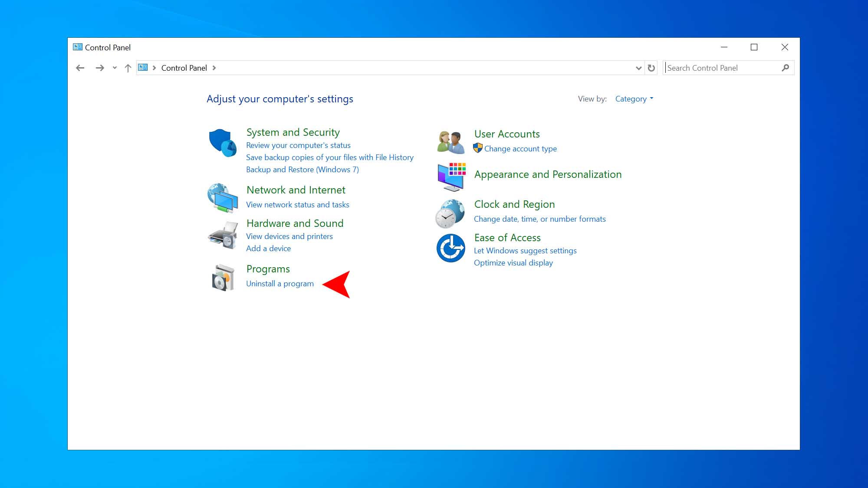Click Uninstall a program
This screenshot has height=488, width=868.
(x=280, y=284)
